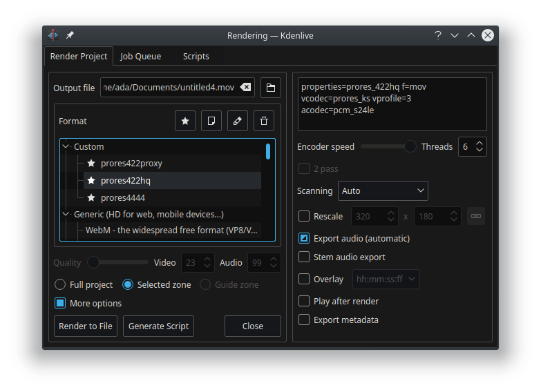Enable the Rescale checkbox
Screen dimensions: 541x392
(304, 216)
